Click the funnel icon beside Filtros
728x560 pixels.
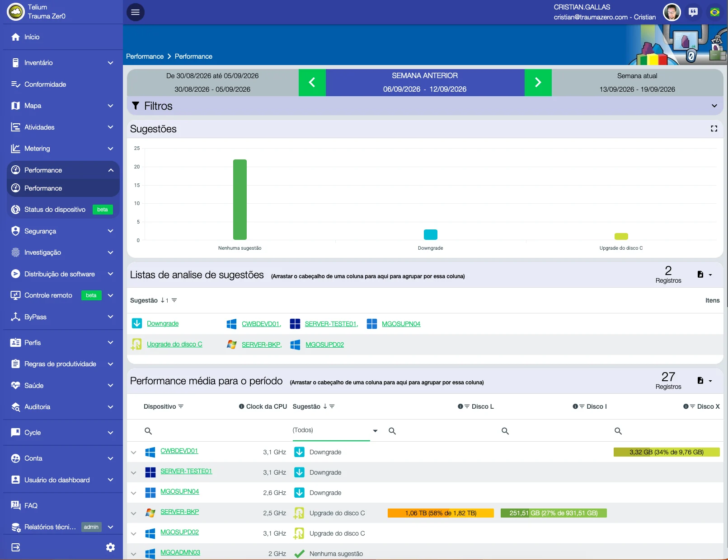click(x=136, y=106)
